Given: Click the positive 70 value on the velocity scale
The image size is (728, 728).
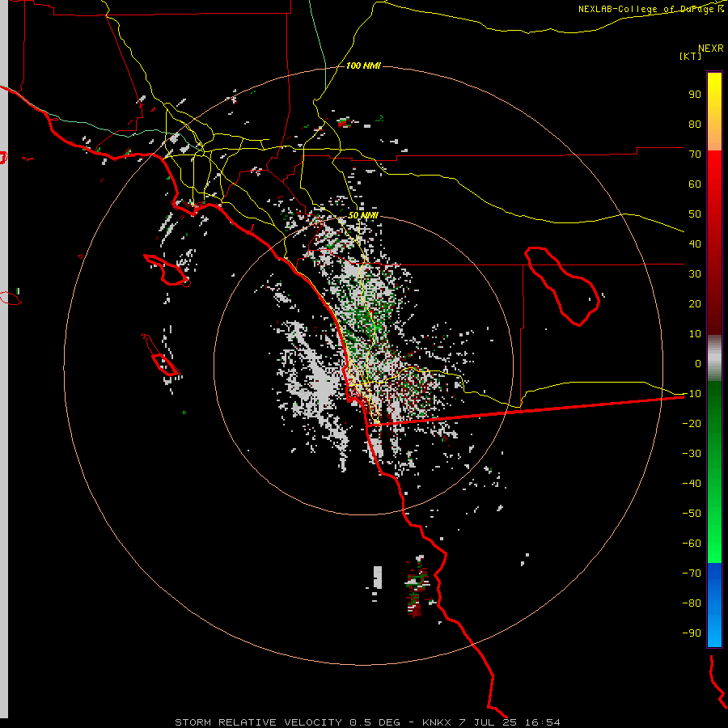Looking at the screenshot, I should [695, 154].
